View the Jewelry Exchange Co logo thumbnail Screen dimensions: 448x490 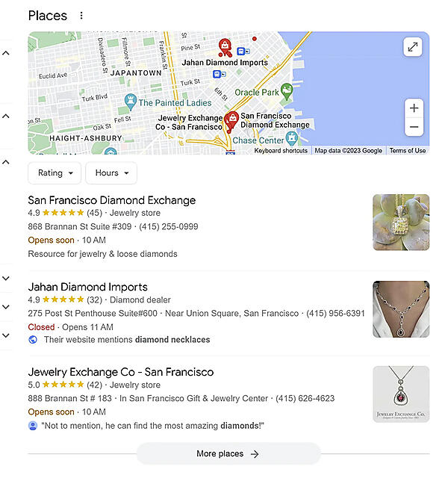coord(401,394)
